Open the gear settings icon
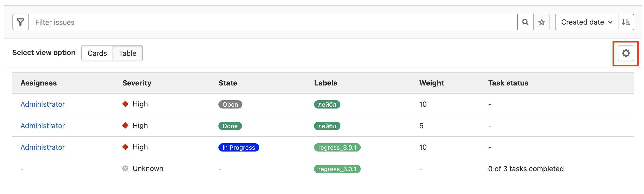The width and height of the screenshot is (644, 194). pos(626,53)
